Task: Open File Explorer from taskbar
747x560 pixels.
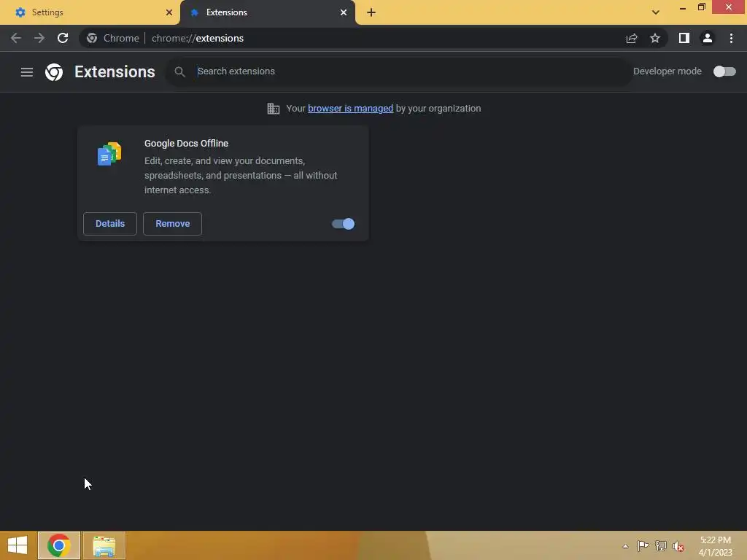Action: (x=104, y=545)
